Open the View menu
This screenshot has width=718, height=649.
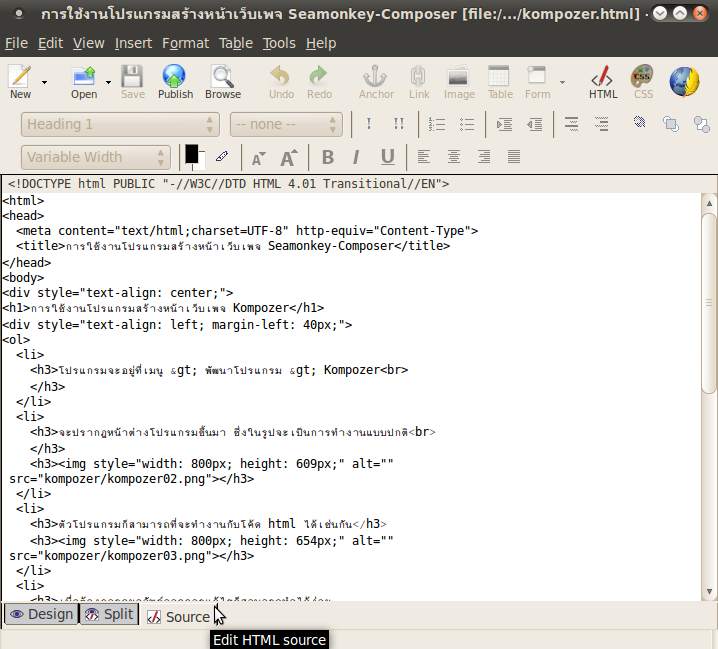coord(88,43)
